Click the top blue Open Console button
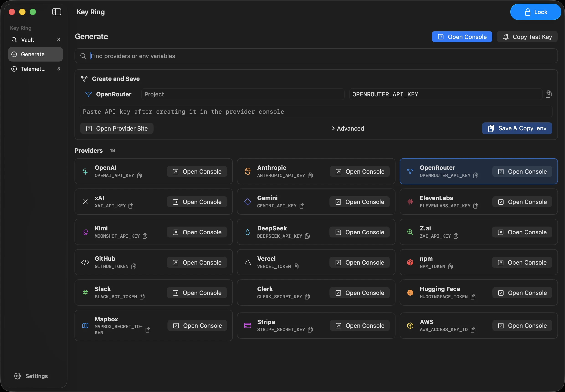 pos(462,37)
